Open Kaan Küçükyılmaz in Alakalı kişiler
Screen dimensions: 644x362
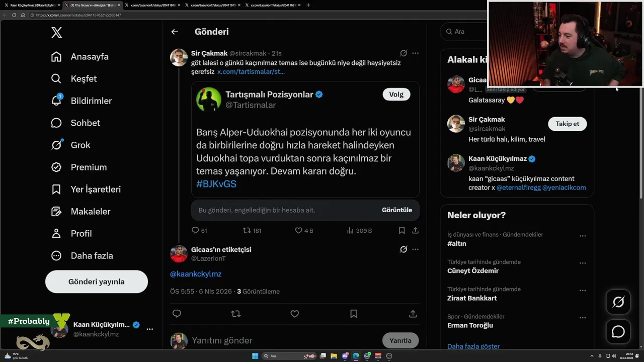pyautogui.click(x=497, y=159)
